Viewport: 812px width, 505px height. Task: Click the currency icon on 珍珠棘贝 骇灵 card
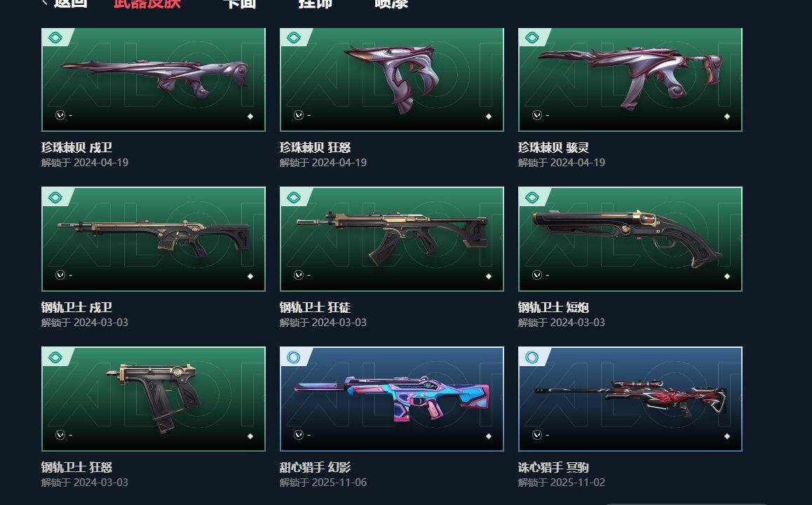(x=537, y=114)
